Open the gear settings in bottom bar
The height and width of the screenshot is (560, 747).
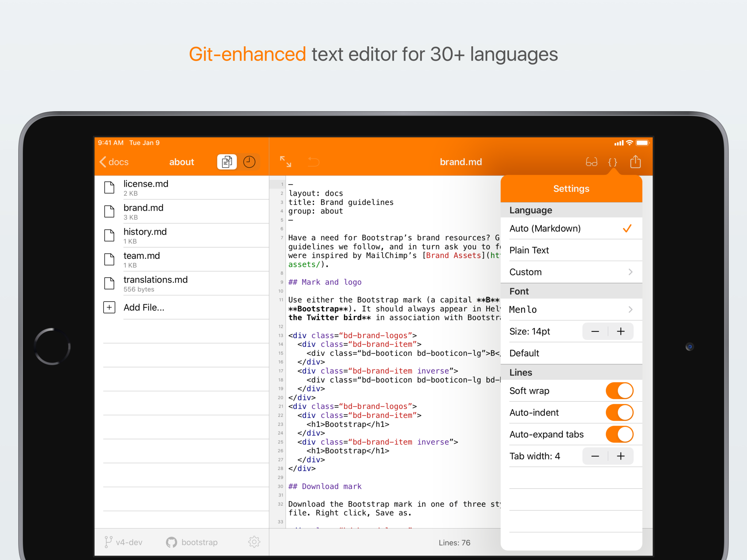click(x=254, y=542)
